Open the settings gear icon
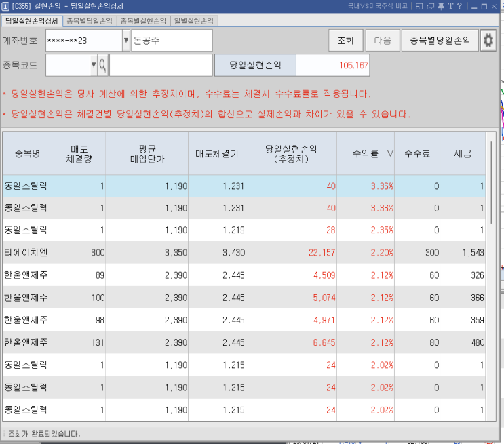Viewport: 504px width, 444px height. [x=488, y=41]
